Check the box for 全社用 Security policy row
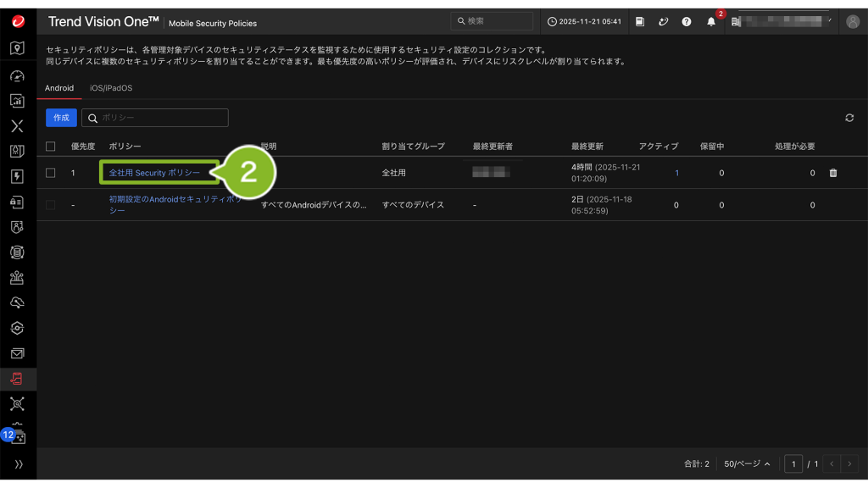The height and width of the screenshot is (488, 868). point(51,173)
